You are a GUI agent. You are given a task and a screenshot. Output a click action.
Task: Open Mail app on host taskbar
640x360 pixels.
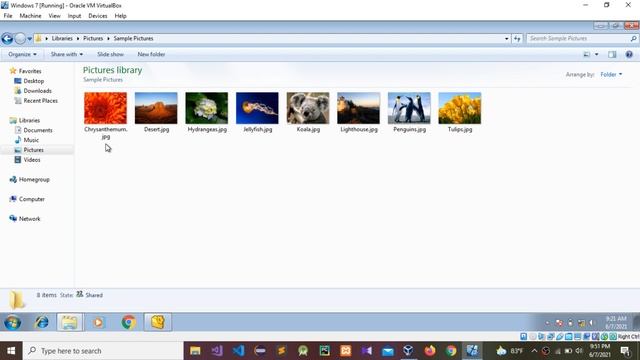click(388, 351)
